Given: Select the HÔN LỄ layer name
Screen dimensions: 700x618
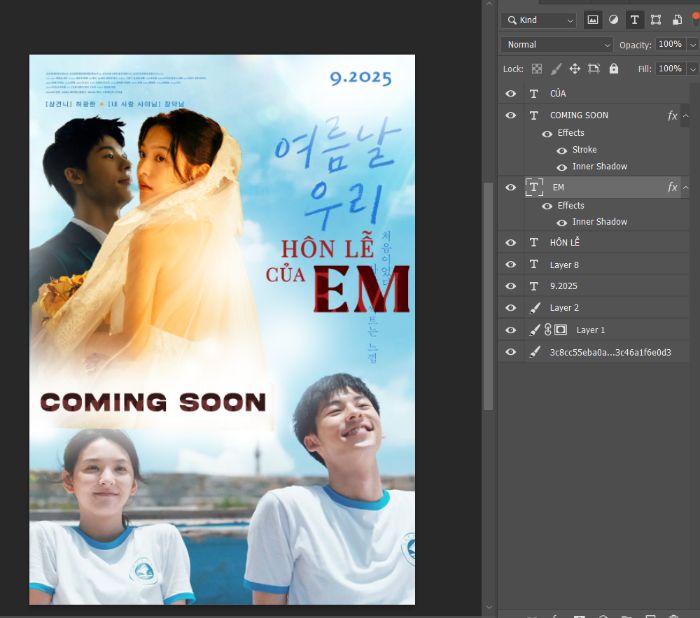Looking at the screenshot, I should 565,242.
